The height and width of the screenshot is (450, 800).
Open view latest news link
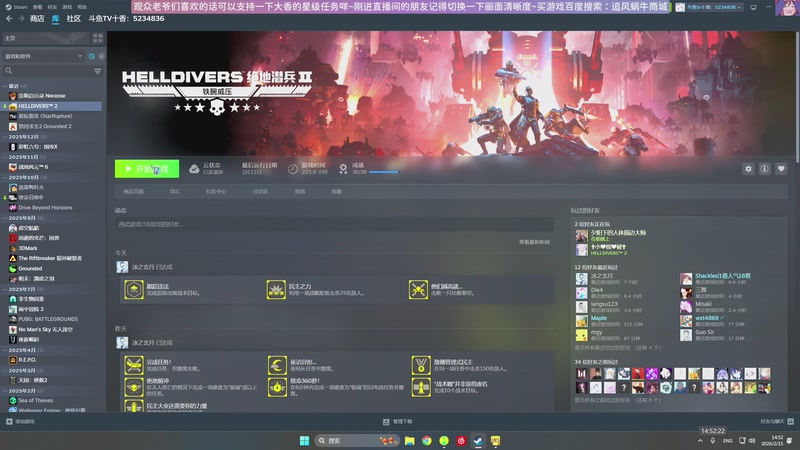point(534,242)
